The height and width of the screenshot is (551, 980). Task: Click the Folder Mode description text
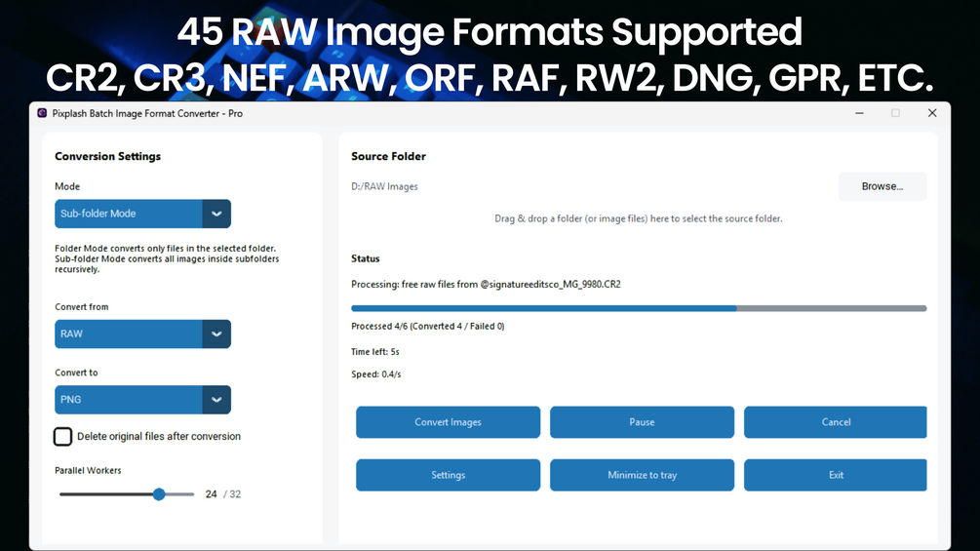[167, 258]
